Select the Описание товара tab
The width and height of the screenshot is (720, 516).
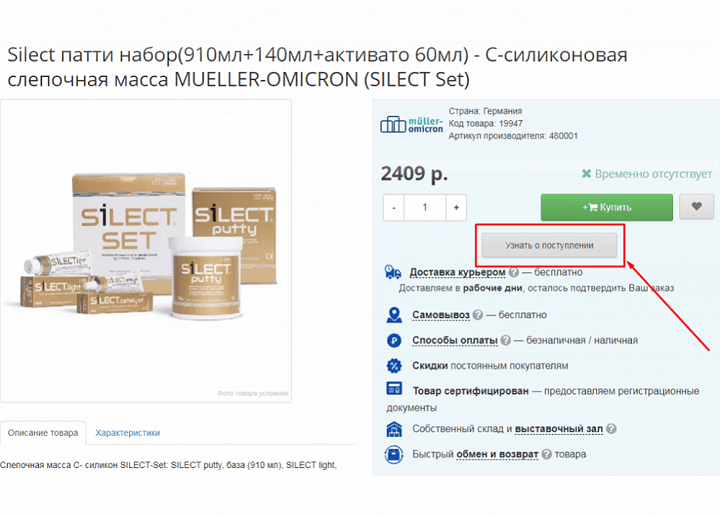tap(43, 432)
